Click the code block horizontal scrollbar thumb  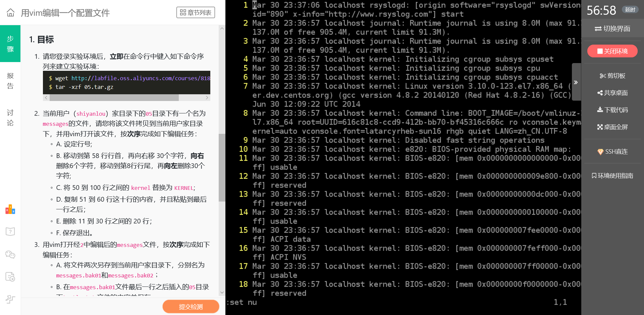[x=114, y=98]
